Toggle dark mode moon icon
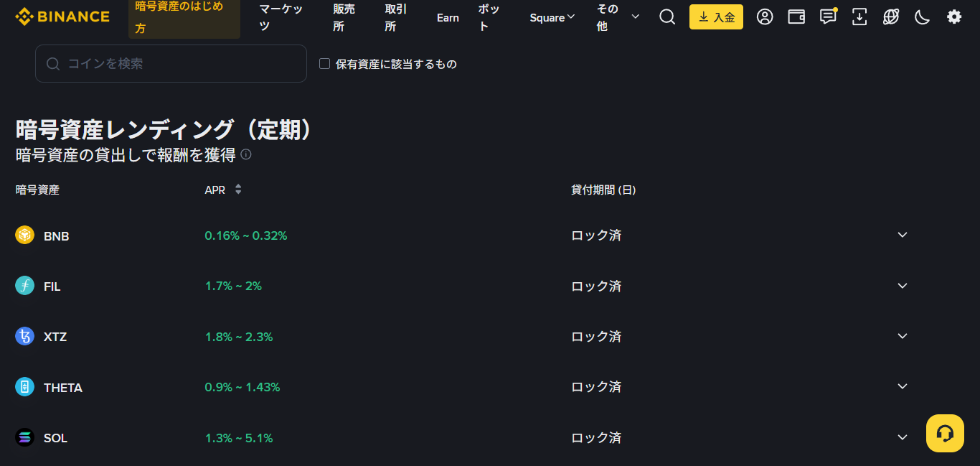980x466 pixels. (x=923, y=17)
